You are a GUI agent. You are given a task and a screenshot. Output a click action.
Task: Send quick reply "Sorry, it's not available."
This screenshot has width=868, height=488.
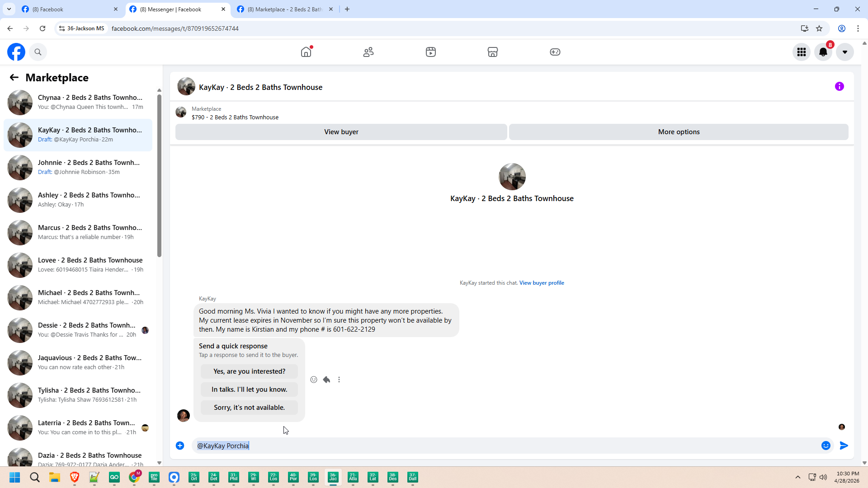point(249,408)
